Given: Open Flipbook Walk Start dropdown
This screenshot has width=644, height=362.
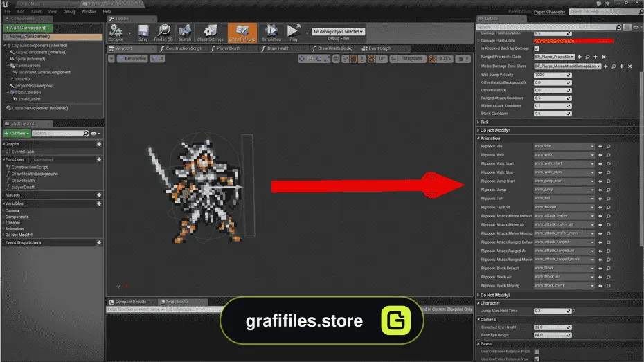Looking at the screenshot, I should [564, 163].
